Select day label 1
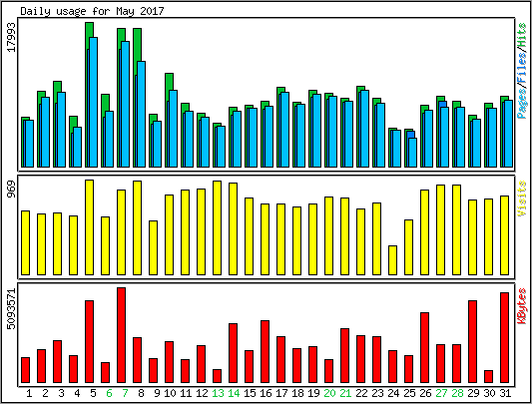 tap(29, 393)
